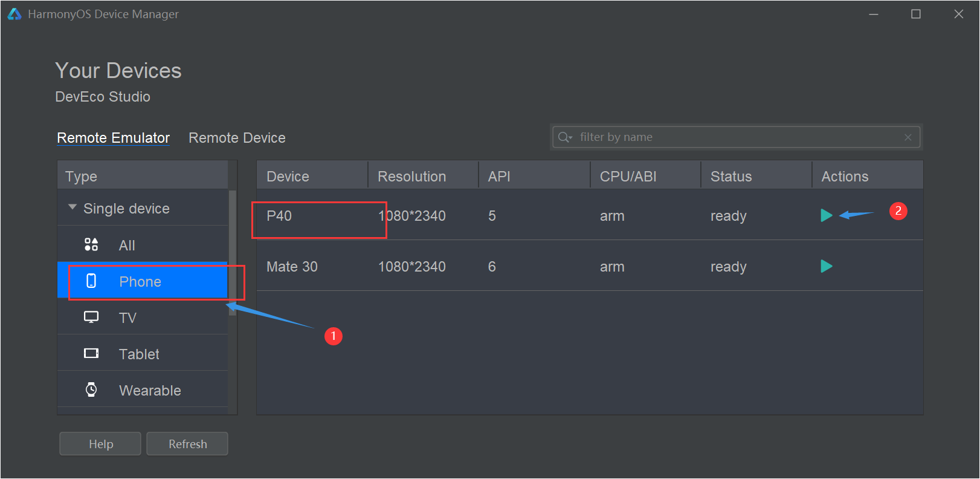This screenshot has width=980, height=479.
Task: Select Phone in the type list
Action: (143, 281)
